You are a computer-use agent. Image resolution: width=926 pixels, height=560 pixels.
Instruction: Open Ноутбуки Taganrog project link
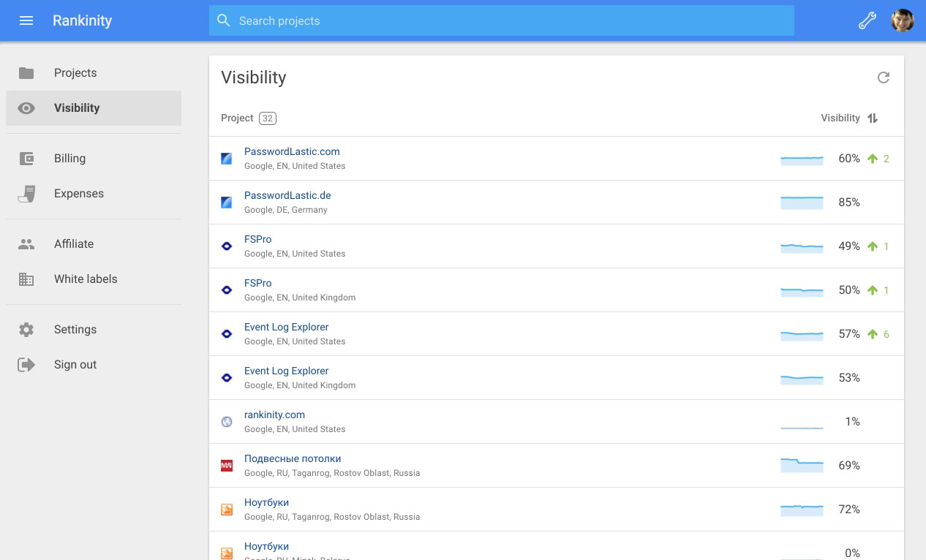[266, 502]
